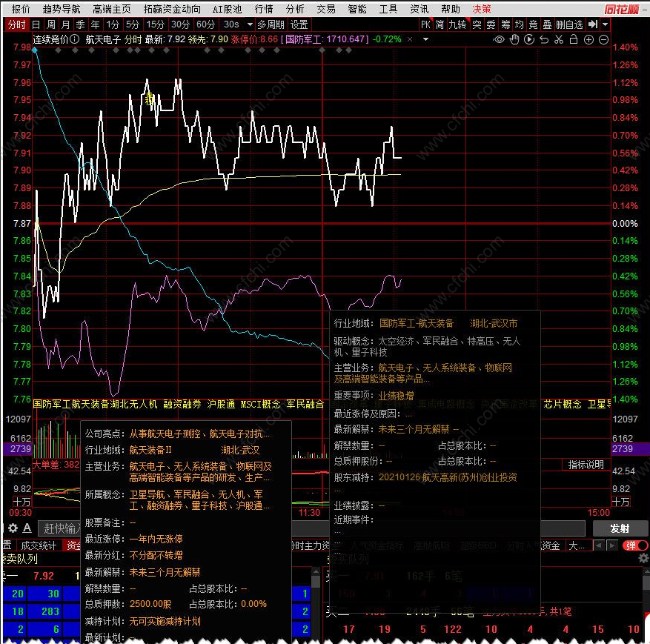Open the 趋势导航 menu
The image size is (650, 644).
point(62,9)
